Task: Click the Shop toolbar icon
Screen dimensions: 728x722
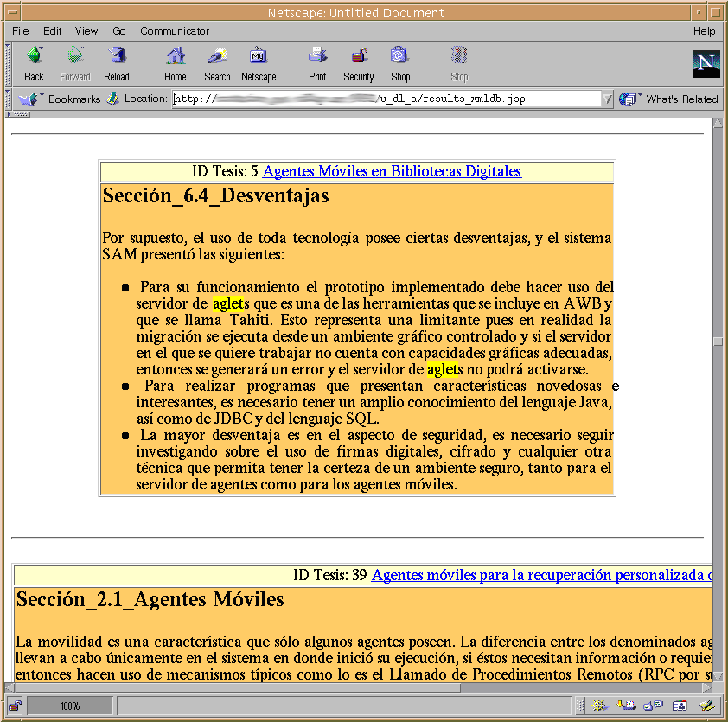Action: (399, 64)
